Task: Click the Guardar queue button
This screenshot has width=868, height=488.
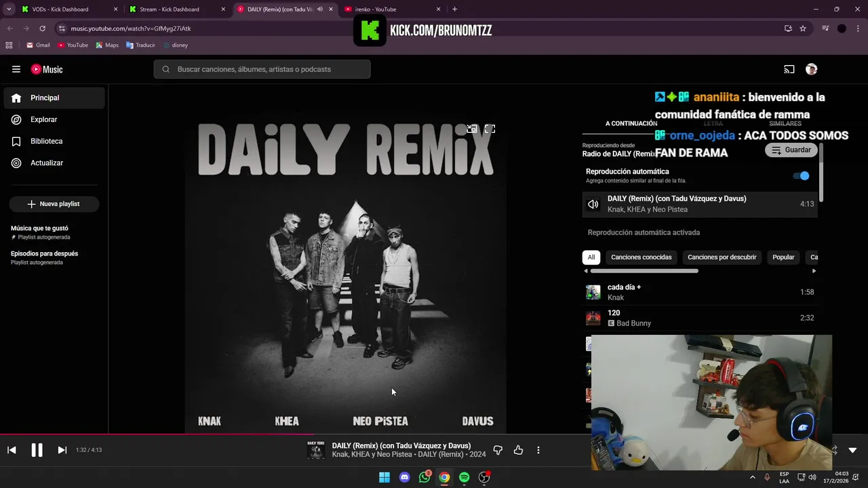Action: 791,150
